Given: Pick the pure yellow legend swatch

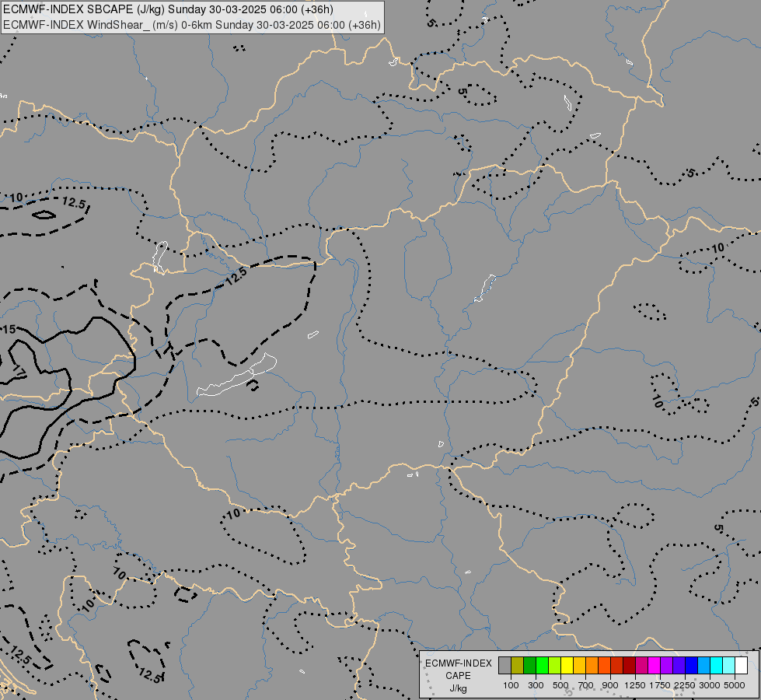Looking at the screenshot, I should coord(567,666).
